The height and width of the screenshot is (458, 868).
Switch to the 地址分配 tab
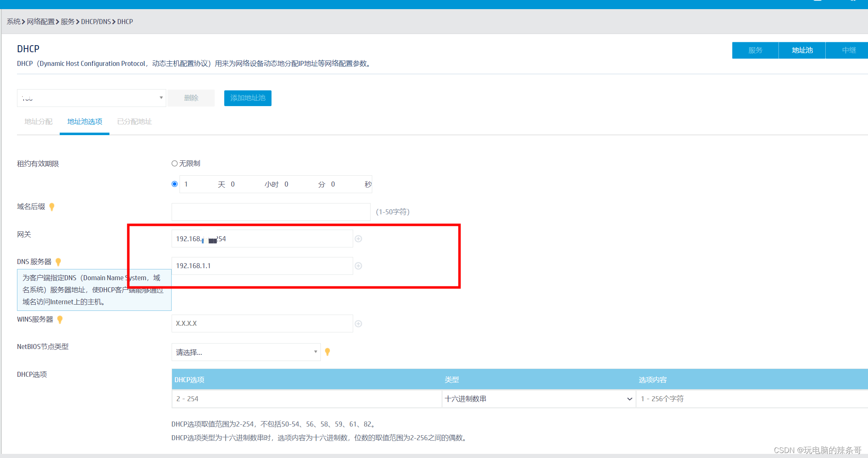(x=38, y=121)
